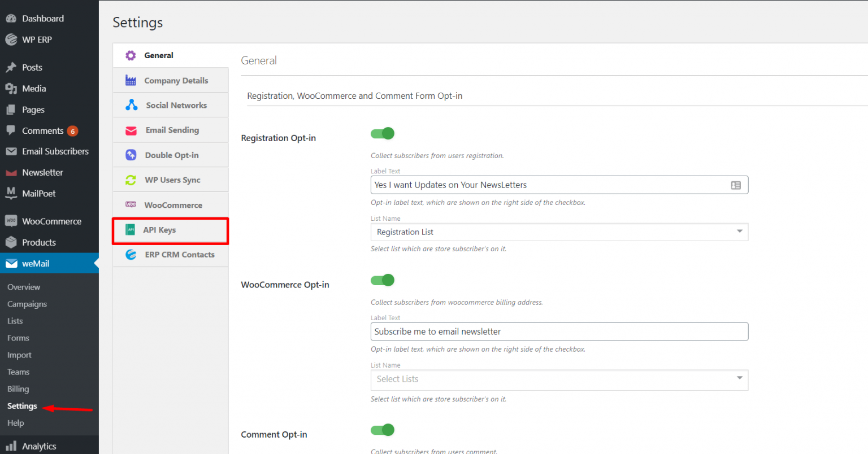Viewport: 868px width, 454px height.
Task: Go to Campaigns under weMail
Action: [27, 304]
